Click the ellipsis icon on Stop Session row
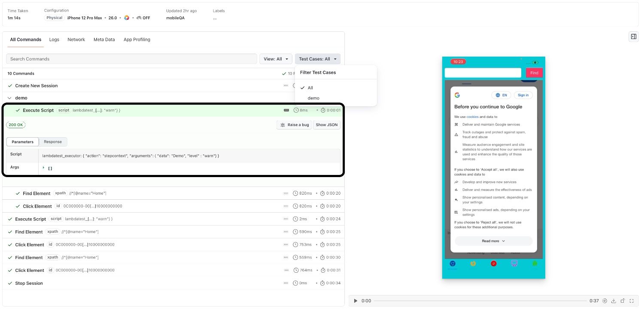 pos(286,283)
